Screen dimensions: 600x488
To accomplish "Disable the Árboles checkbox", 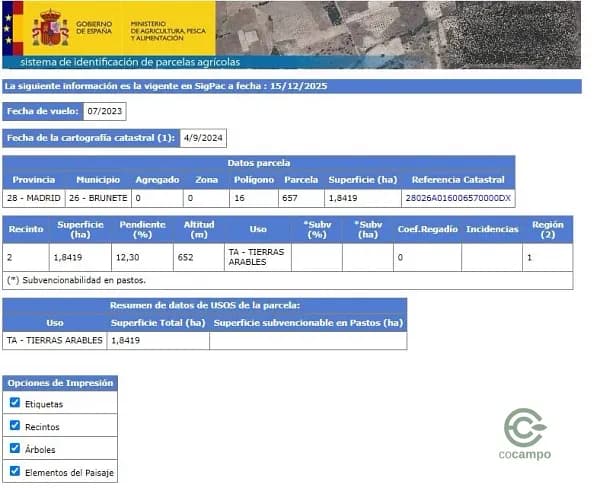I will pos(15,449).
